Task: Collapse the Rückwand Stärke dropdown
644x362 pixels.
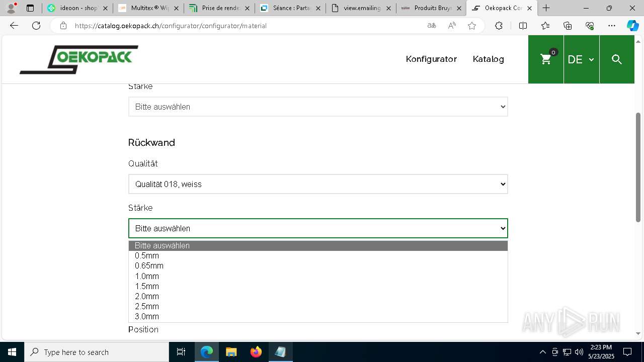Action: pyautogui.click(x=318, y=228)
